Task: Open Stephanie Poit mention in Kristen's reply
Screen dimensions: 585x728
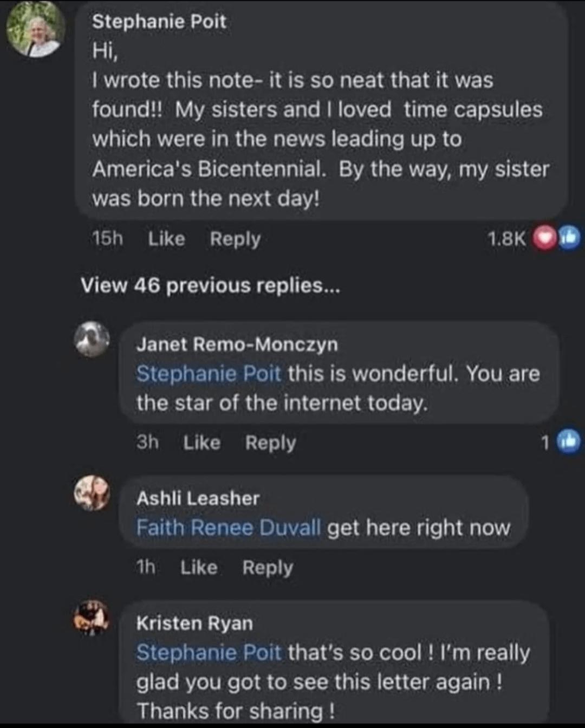Action: 209,652
